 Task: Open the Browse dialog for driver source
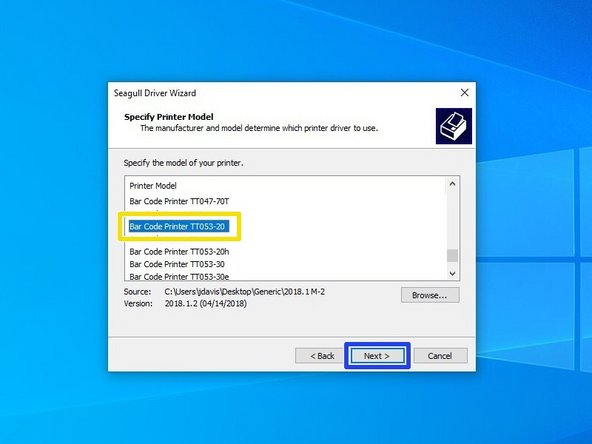(430, 295)
